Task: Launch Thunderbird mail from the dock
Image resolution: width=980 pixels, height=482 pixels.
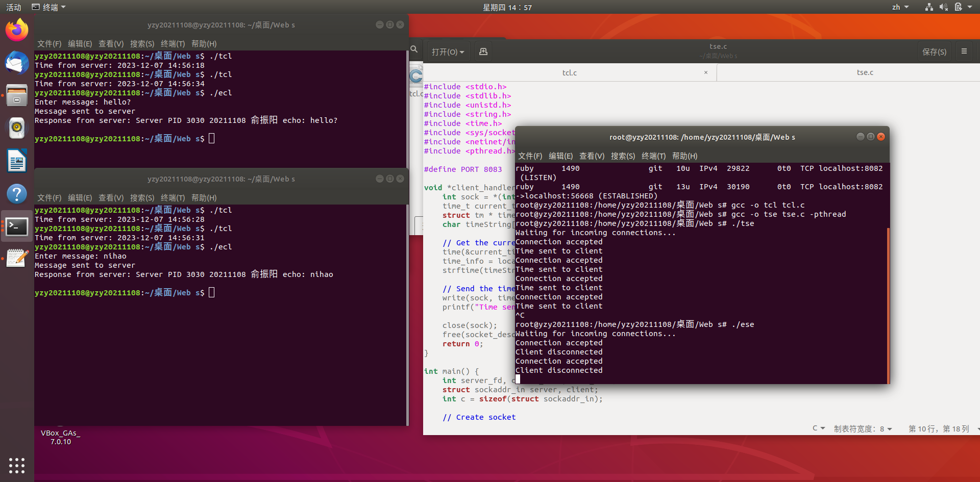Action: point(17,63)
